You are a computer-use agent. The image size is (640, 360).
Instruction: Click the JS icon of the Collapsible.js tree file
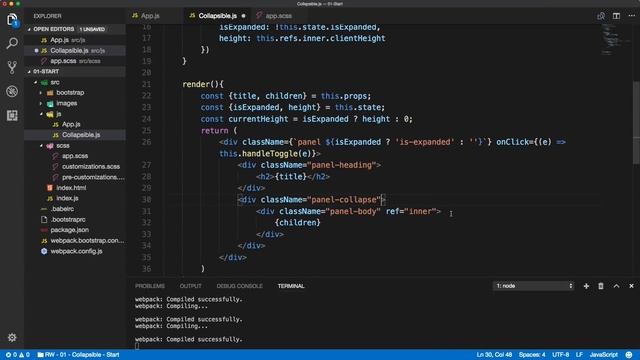56,135
